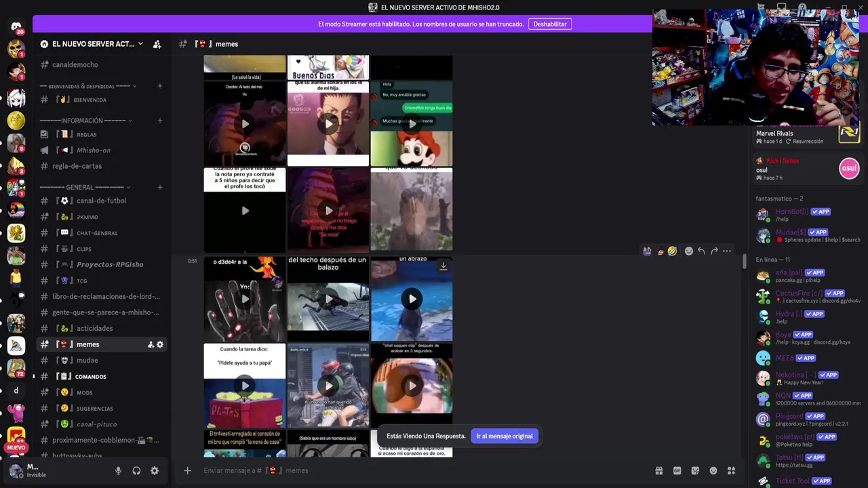Open the emoji picker in message bar

point(713,470)
